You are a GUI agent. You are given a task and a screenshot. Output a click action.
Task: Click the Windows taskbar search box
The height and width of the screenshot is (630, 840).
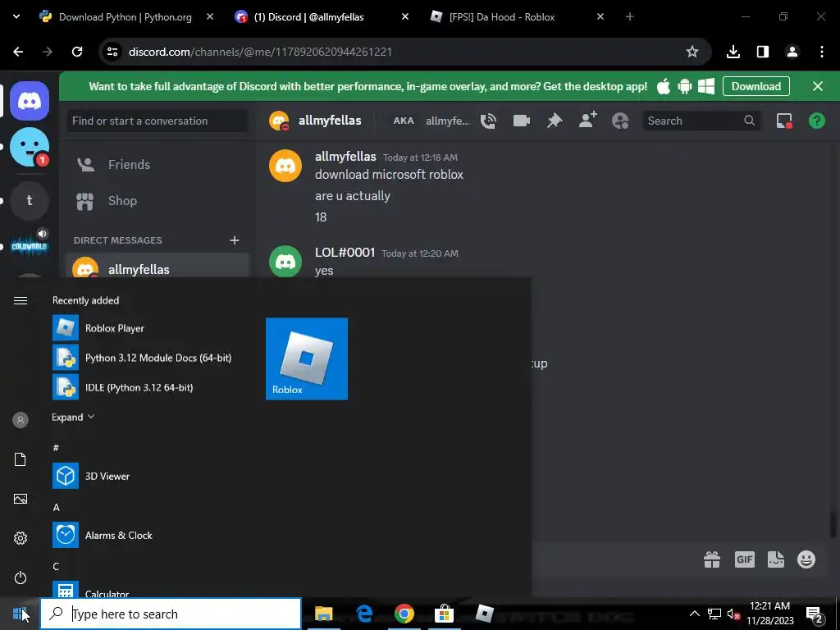coord(171,614)
